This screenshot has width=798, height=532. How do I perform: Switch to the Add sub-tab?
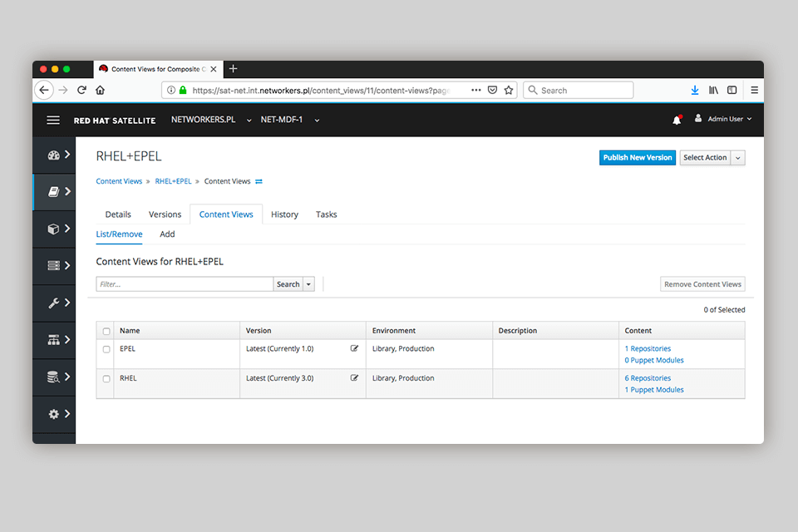[167, 234]
